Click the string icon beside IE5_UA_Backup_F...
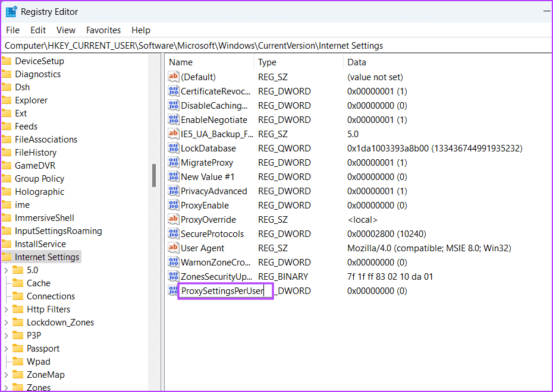 173,134
